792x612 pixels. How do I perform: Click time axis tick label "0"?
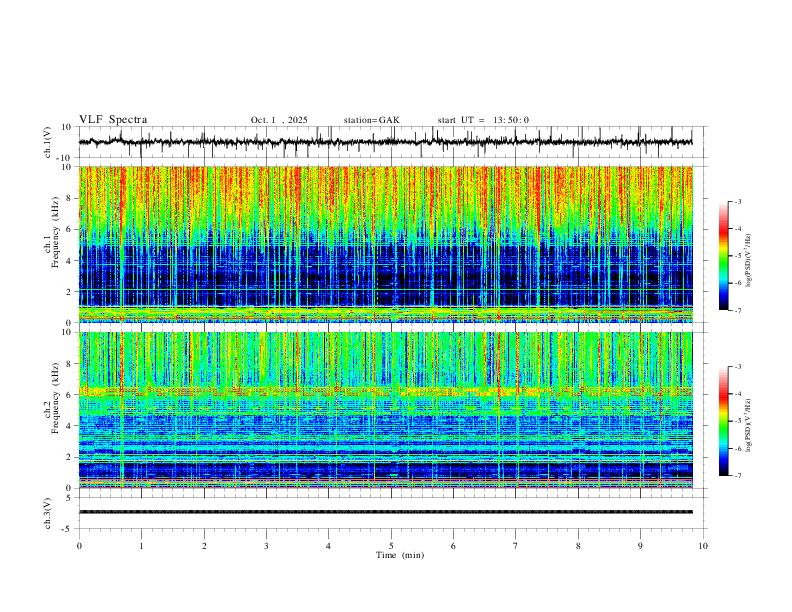point(79,546)
